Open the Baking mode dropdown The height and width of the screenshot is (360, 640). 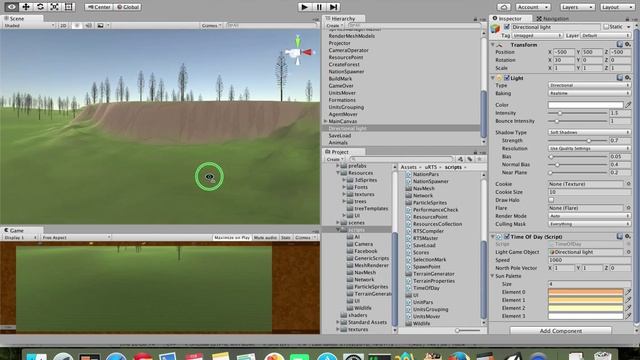pos(589,93)
